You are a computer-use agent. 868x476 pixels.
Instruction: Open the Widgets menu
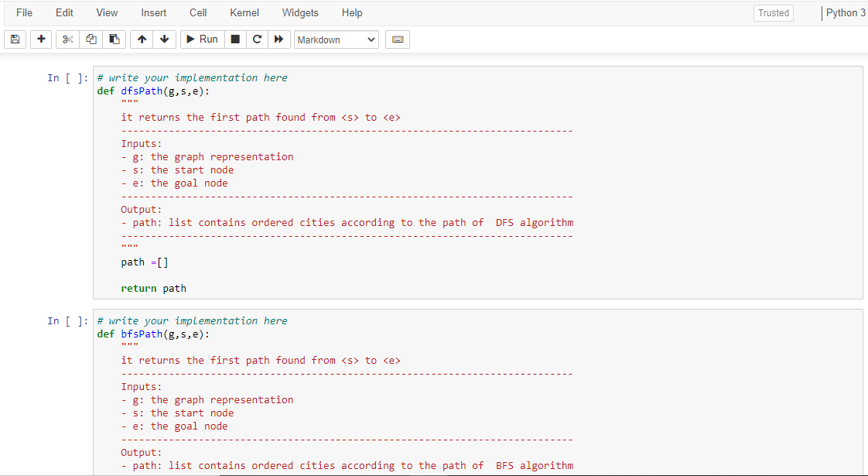coord(300,12)
